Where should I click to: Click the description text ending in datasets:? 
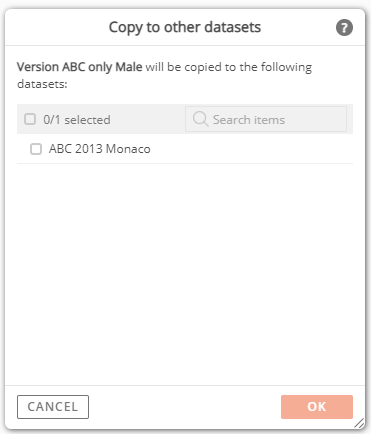tap(165, 75)
